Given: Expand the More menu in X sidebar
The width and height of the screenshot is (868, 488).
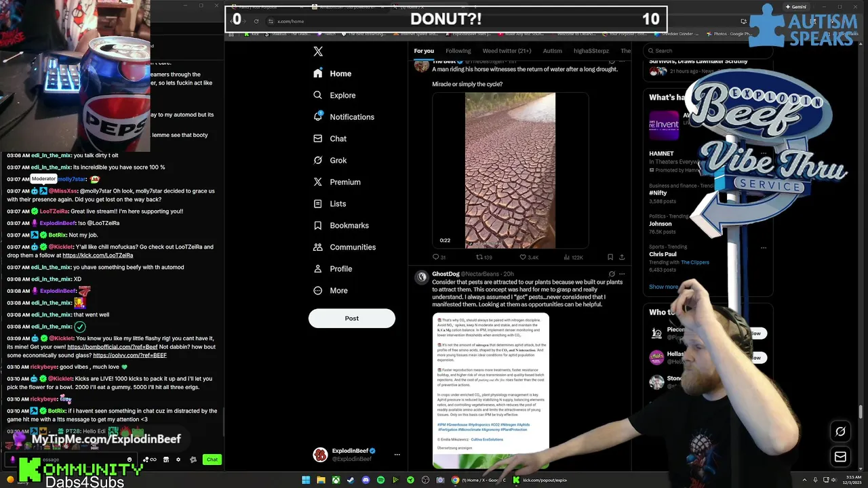Looking at the screenshot, I should coord(330,290).
